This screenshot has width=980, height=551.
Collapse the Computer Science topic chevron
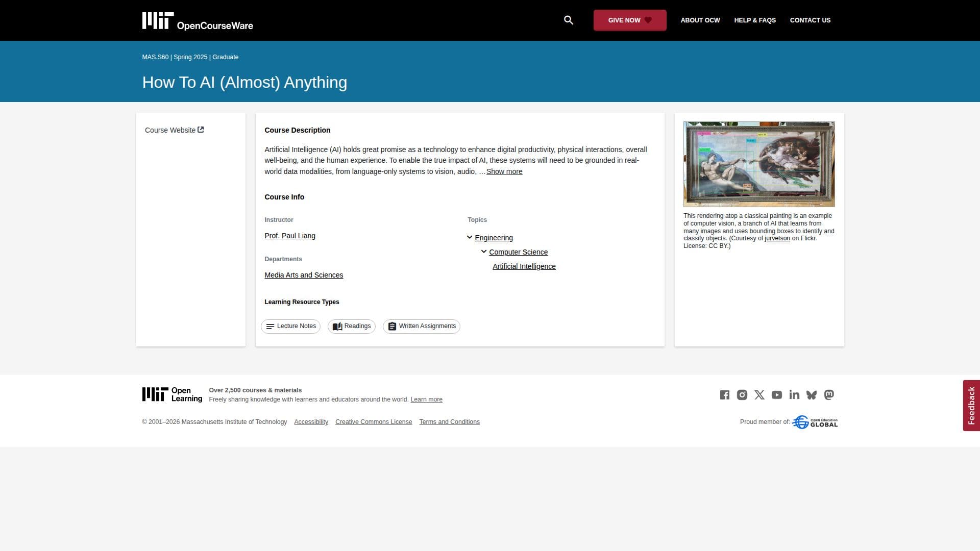(484, 252)
